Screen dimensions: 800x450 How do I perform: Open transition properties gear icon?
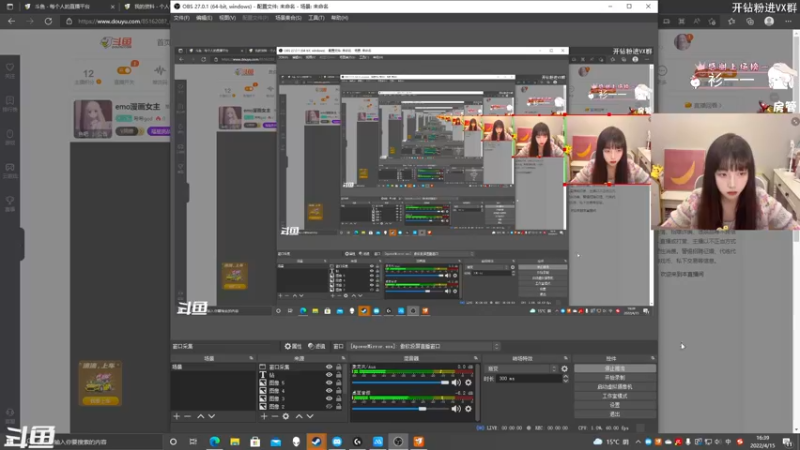(564, 368)
